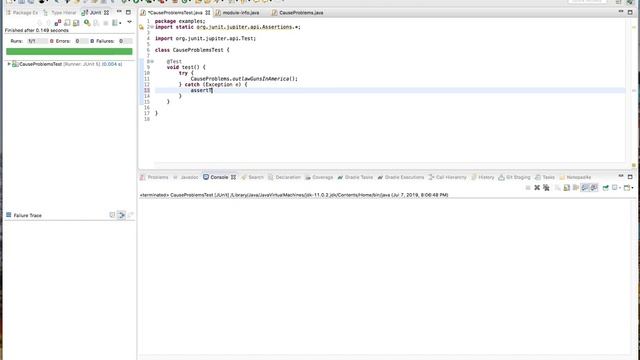Open the Gradle Tasks tab
The width and height of the screenshot is (640, 360).
pyautogui.click(x=355, y=177)
